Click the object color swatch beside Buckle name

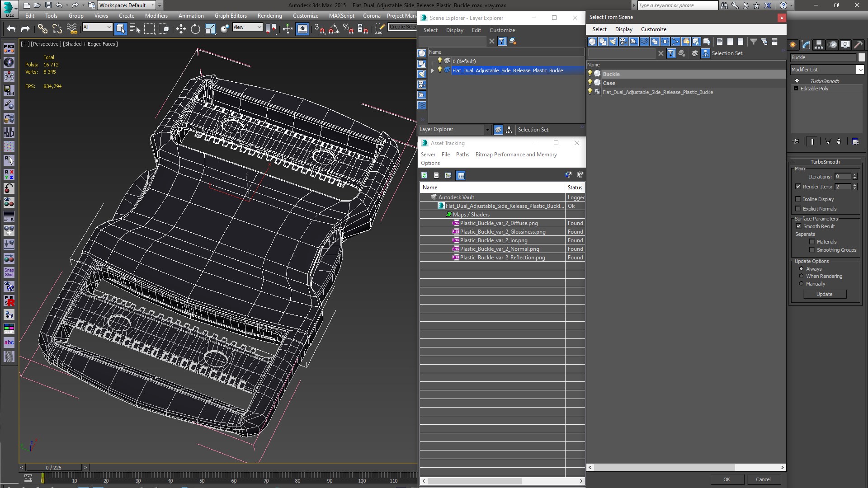(x=862, y=57)
